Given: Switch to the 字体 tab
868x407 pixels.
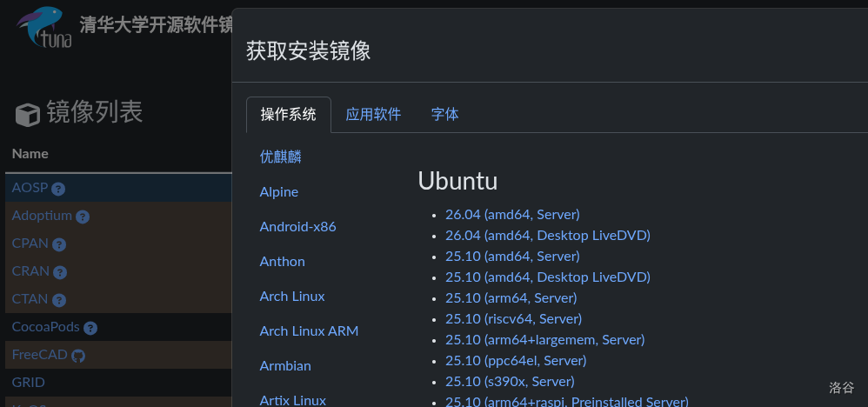Looking at the screenshot, I should click(444, 115).
